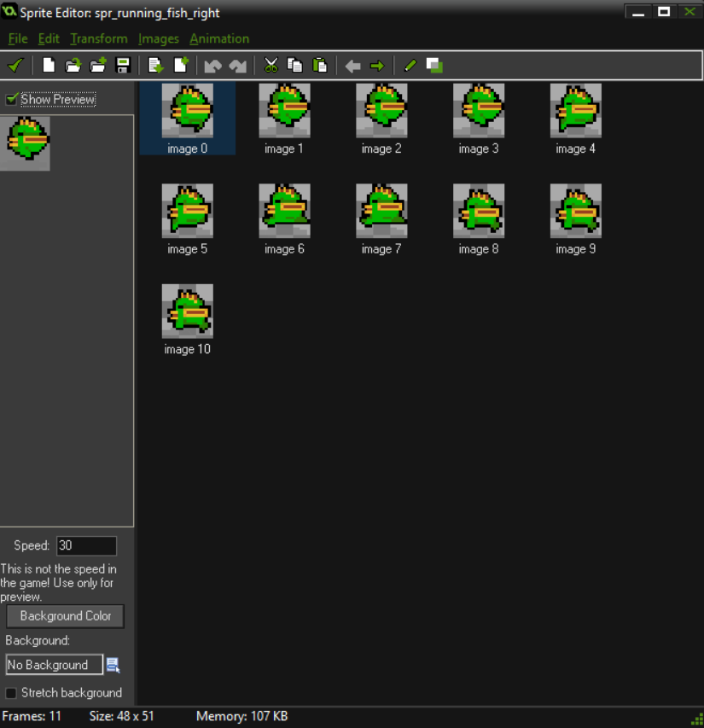Click the Sprite Editor title bar icon
Screen dimensions: 704x728
coord(9,11)
